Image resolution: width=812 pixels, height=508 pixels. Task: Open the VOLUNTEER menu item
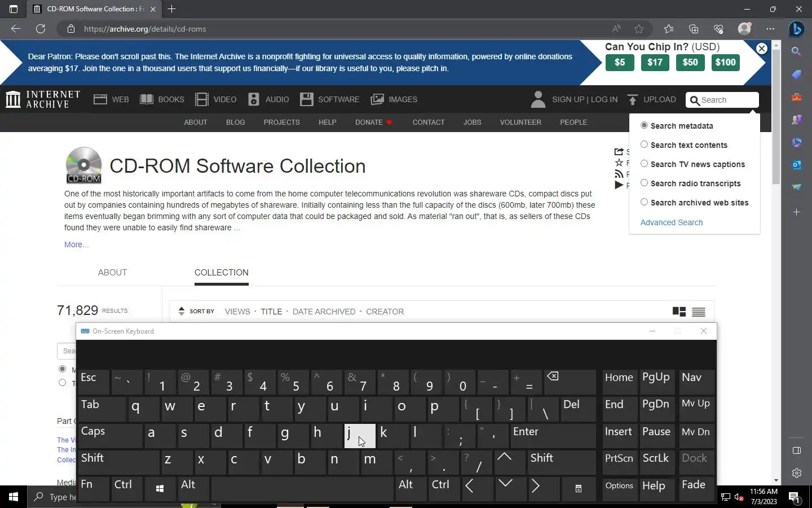pos(520,122)
